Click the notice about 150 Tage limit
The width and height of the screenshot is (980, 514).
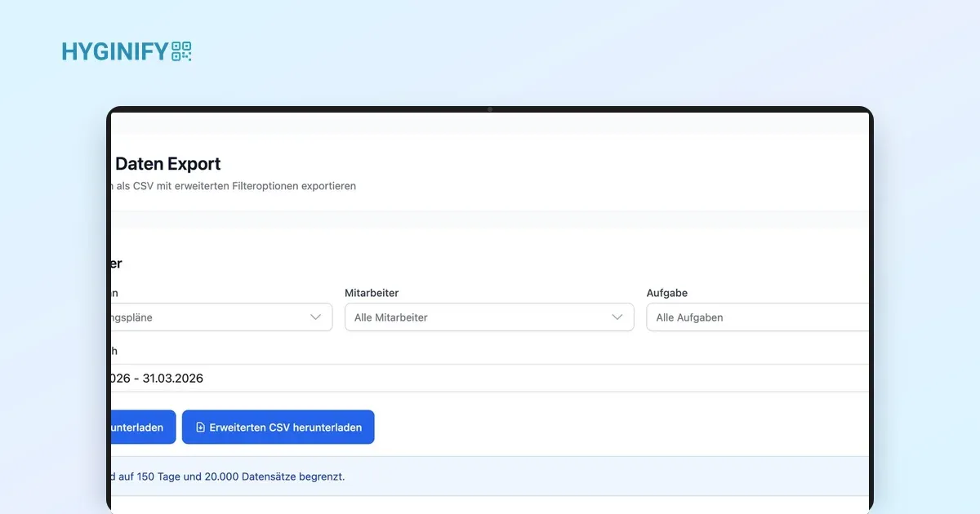click(490, 476)
